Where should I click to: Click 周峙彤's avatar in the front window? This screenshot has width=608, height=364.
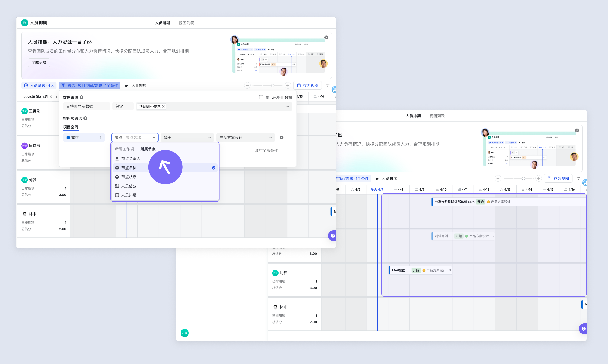24,146
